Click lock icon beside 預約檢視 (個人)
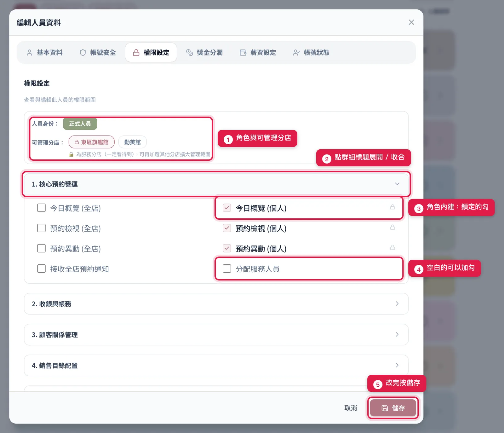This screenshot has width=504, height=433. pos(392,227)
